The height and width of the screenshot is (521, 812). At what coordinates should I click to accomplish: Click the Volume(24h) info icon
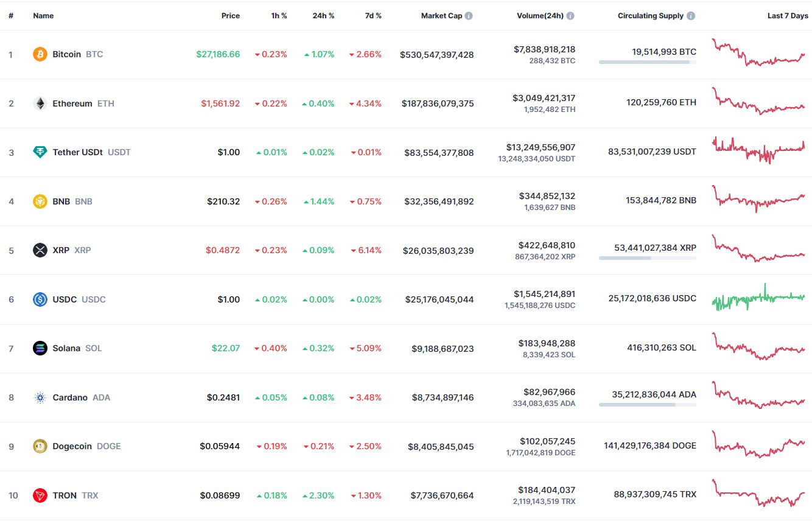(x=570, y=16)
